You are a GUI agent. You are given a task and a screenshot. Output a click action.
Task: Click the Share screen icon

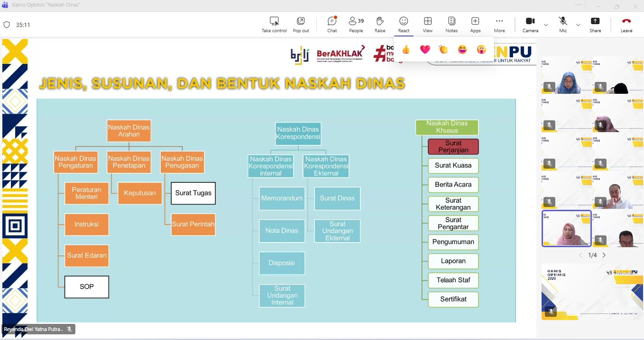coord(595,24)
